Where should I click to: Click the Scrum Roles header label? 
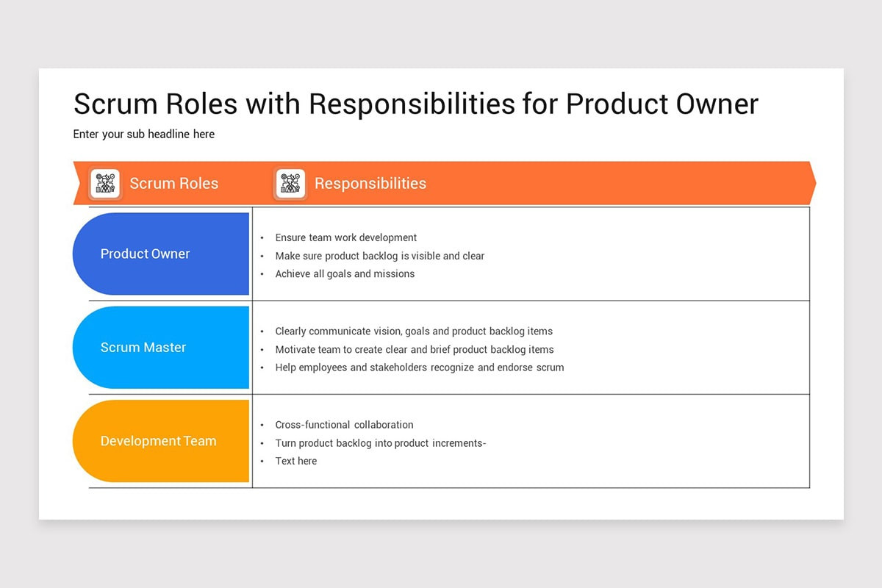point(173,184)
